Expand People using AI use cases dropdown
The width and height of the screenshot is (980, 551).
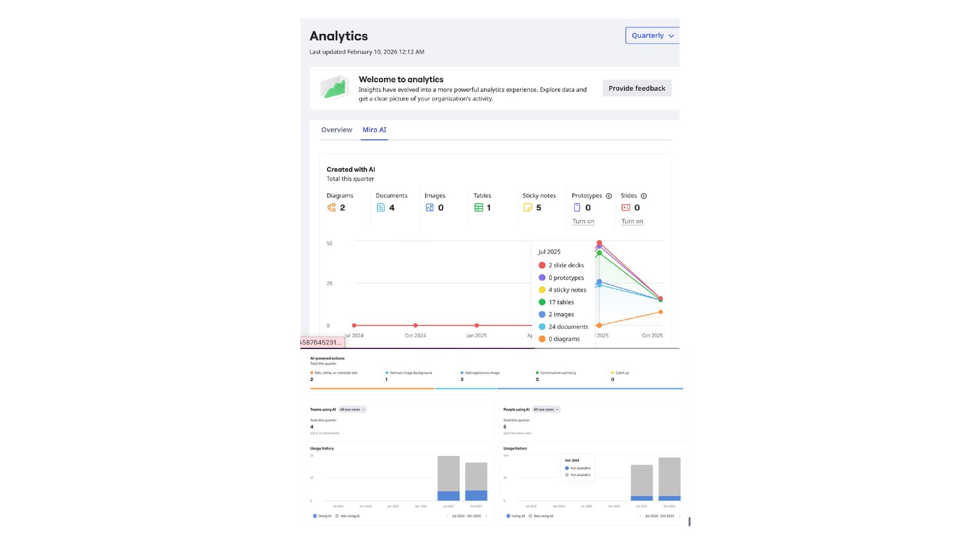pyautogui.click(x=546, y=409)
